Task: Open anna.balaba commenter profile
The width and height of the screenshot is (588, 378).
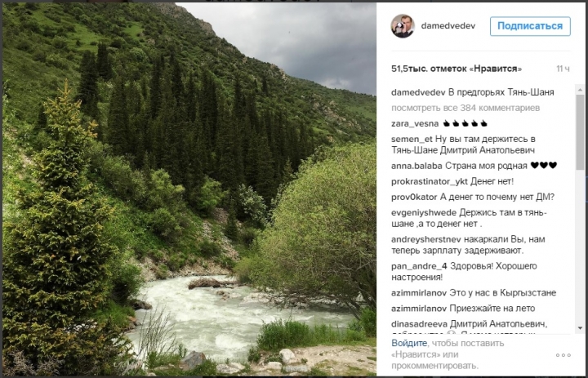Action: pos(416,166)
